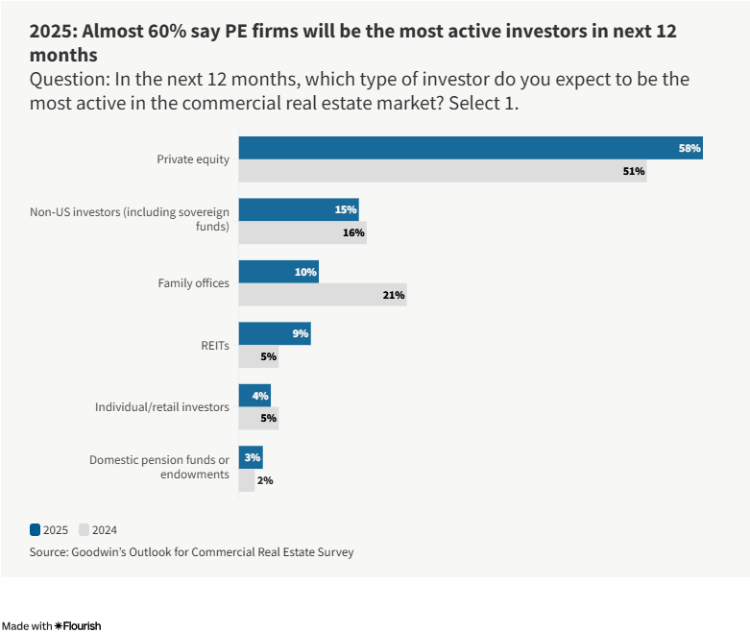750x633 pixels.
Task: Click the Private equity axis label
Action: tap(193, 159)
